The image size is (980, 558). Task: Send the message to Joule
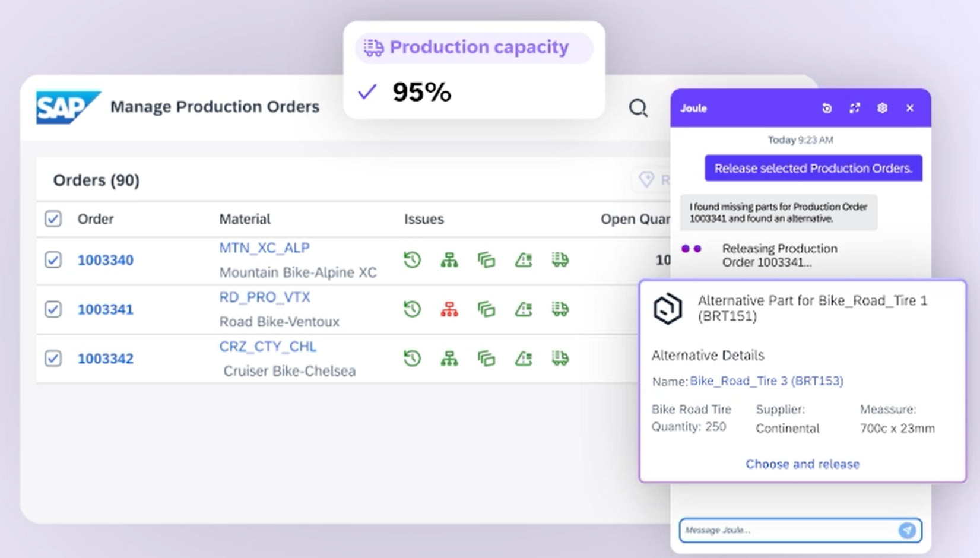click(906, 530)
